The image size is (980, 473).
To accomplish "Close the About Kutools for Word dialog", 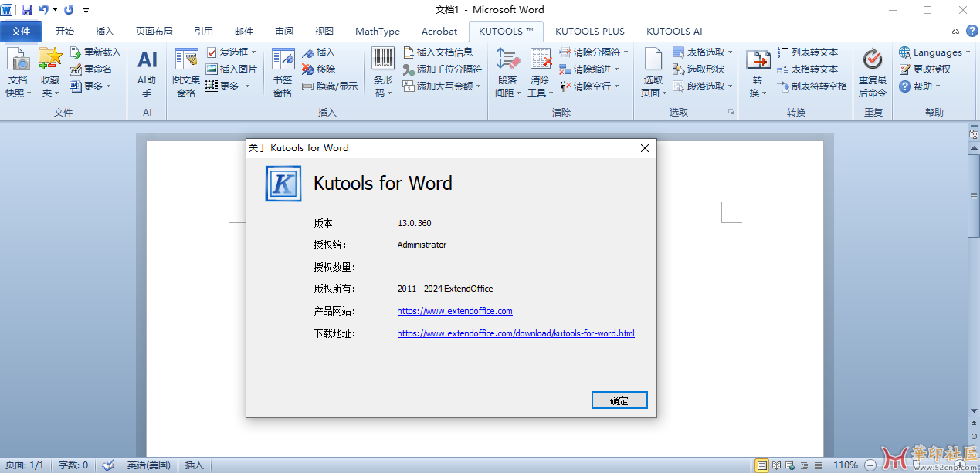I will [645, 148].
